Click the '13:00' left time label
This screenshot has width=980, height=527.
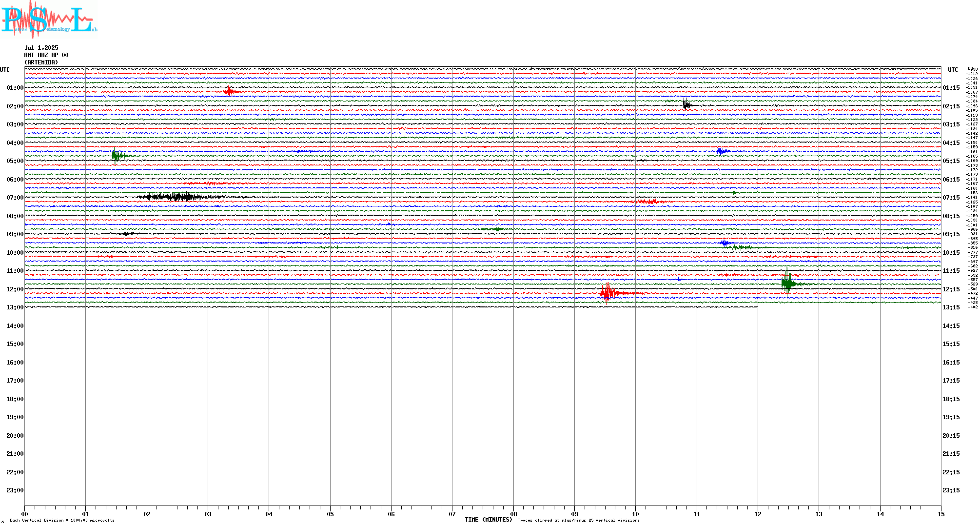pos(15,307)
